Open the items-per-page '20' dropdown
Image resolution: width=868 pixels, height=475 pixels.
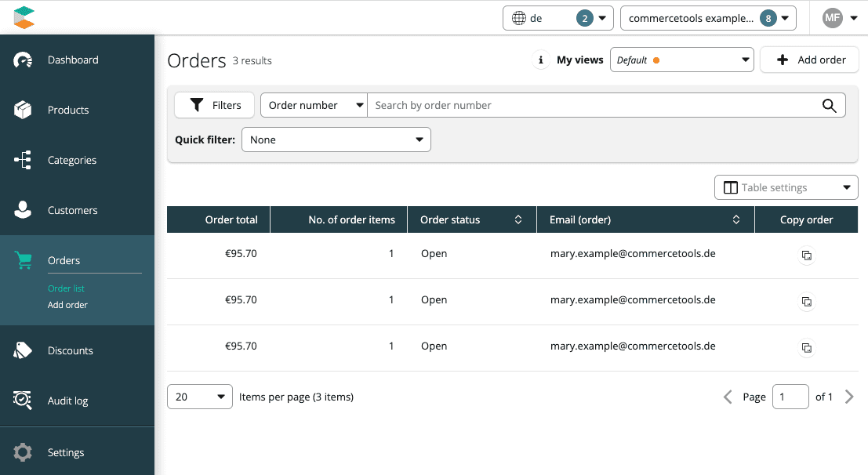point(199,397)
